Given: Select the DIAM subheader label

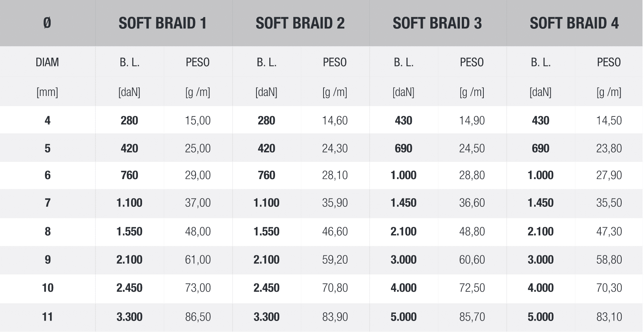Looking at the screenshot, I should pos(47,62).
